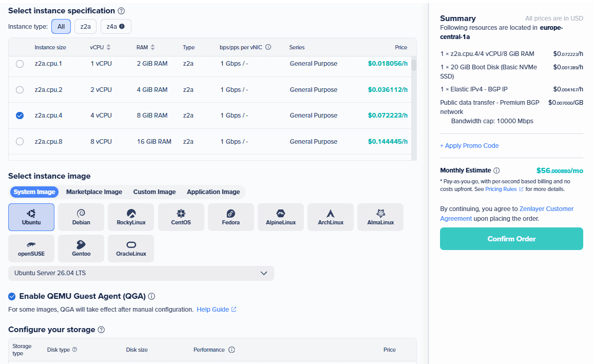Image resolution: width=594 pixels, height=364 pixels.
Task: Click the z4a info badge icon
Action: 122,27
